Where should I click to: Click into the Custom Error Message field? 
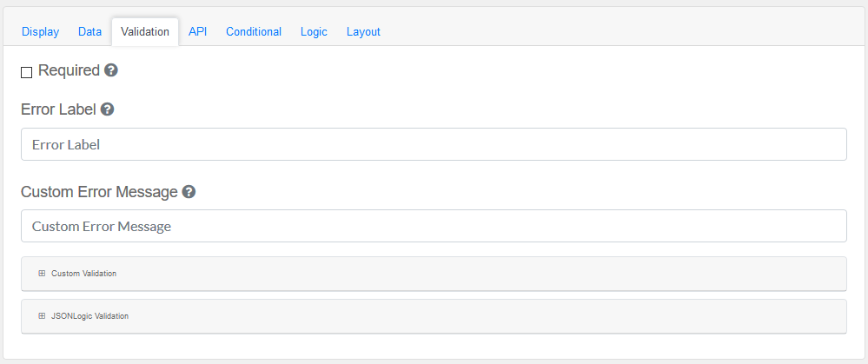click(x=434, y=226)
